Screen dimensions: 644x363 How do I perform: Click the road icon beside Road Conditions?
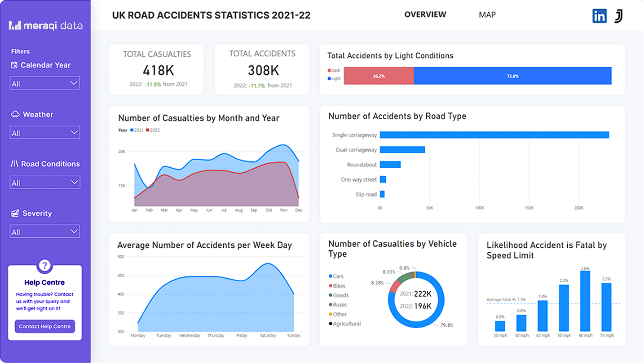coord(14,164)
